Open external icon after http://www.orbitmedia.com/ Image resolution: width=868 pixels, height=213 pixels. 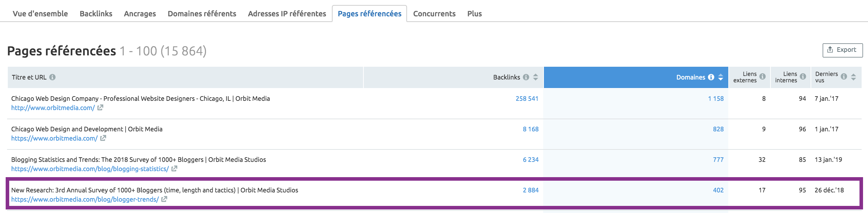point(100,107)
